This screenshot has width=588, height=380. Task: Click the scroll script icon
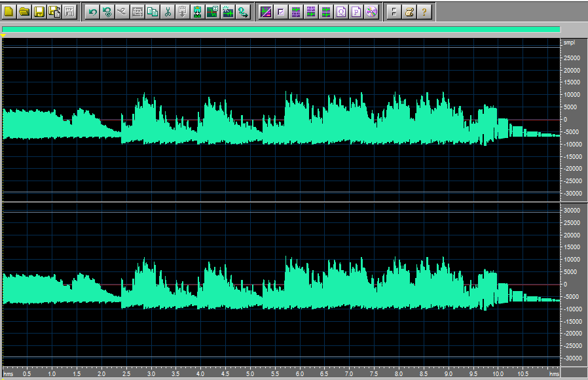tap(409, 11)
